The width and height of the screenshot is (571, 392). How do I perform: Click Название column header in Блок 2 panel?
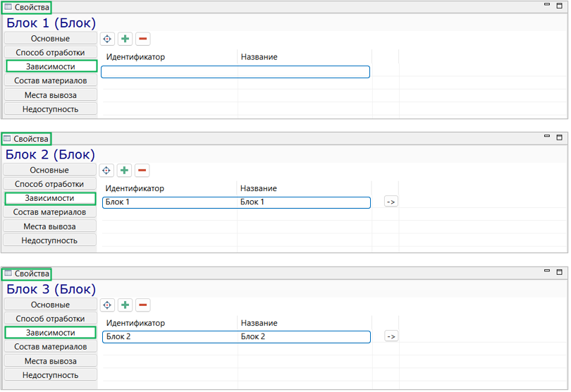point(259,188)
